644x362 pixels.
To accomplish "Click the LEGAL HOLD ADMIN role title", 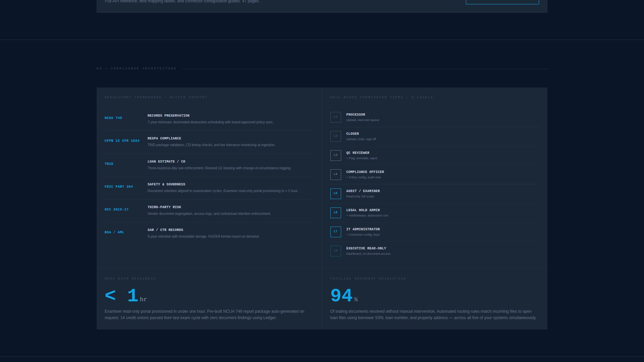I will [363, 210].
